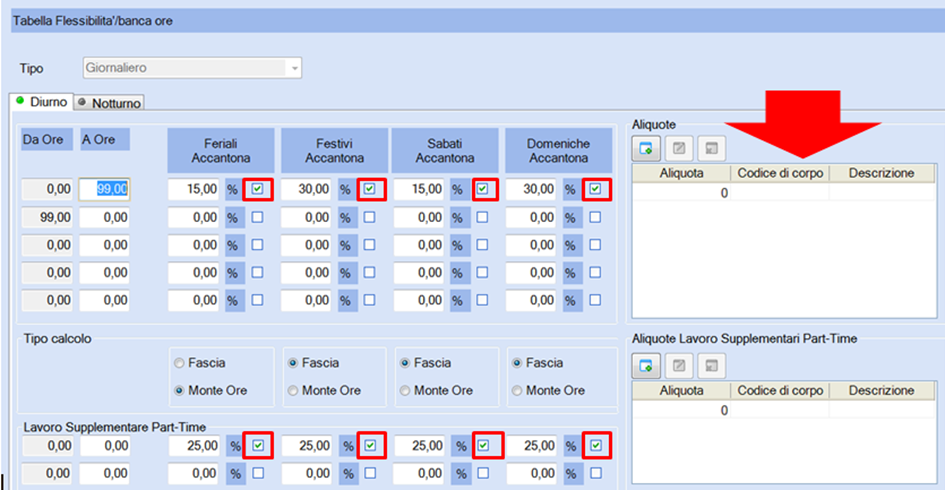The width and height of the screenshot is (945, 490).
Task: Select the 0 row in the Aliquote table
Action: (x=783, y=193)
